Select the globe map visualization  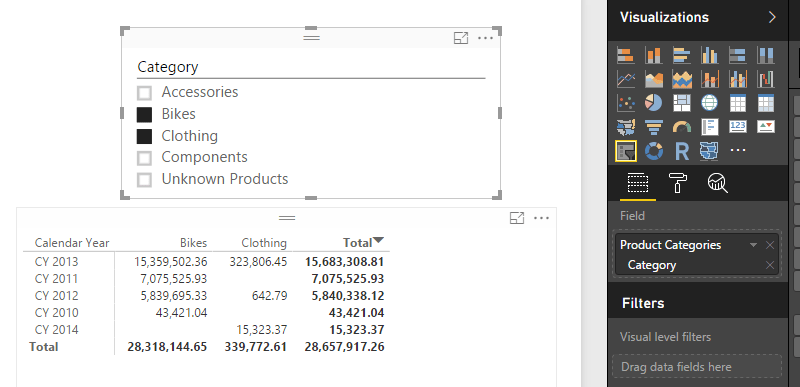point(709,103)
